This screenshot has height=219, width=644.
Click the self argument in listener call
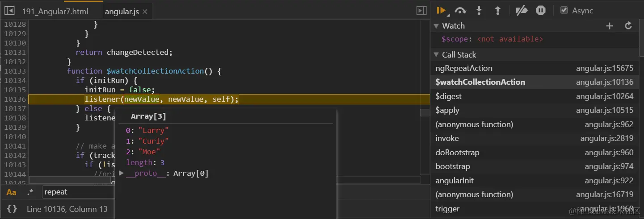pos(221,99)
